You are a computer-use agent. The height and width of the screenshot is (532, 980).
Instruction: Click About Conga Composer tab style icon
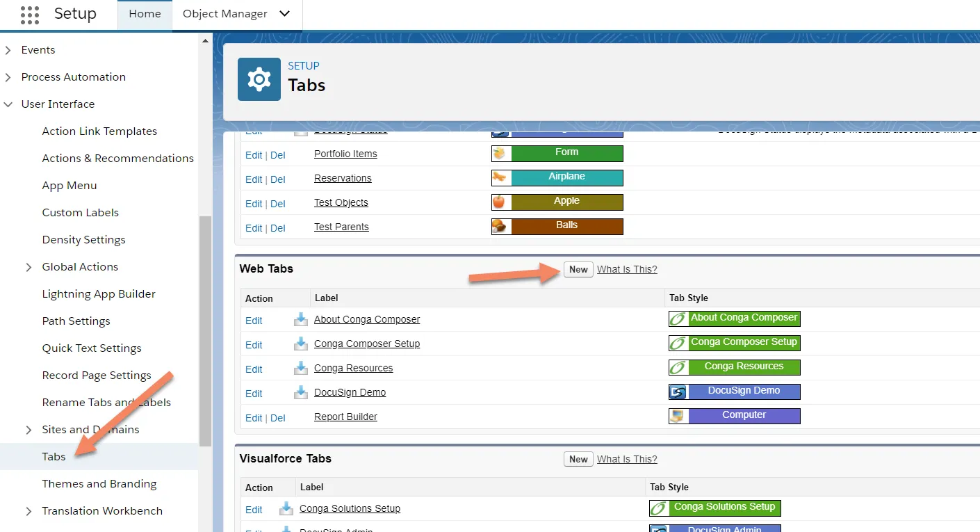click(x=678, y=319)
